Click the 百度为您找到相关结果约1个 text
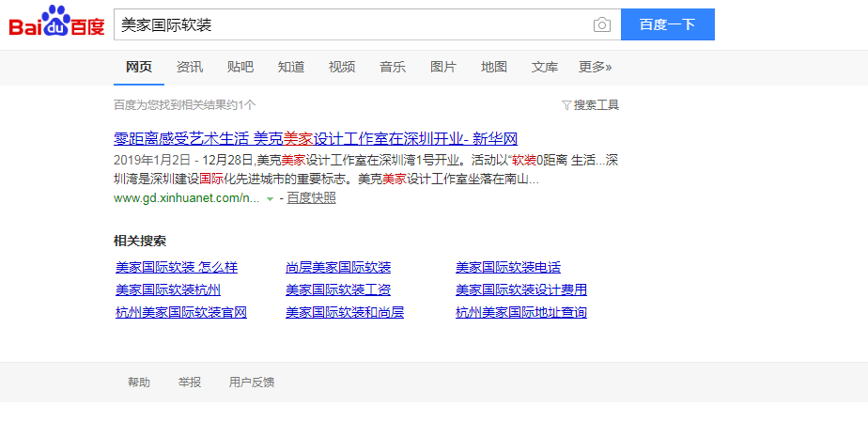This screenshot has width=868, height=438. [185, 105]
